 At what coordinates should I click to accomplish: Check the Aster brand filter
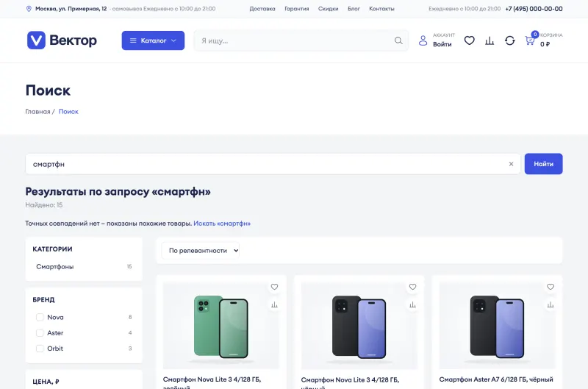pos(40,332)
